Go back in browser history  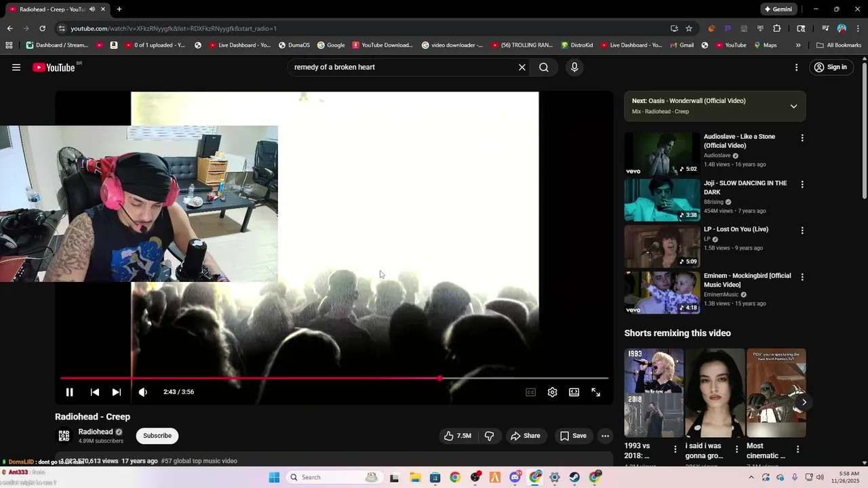[x=9, y=28]
